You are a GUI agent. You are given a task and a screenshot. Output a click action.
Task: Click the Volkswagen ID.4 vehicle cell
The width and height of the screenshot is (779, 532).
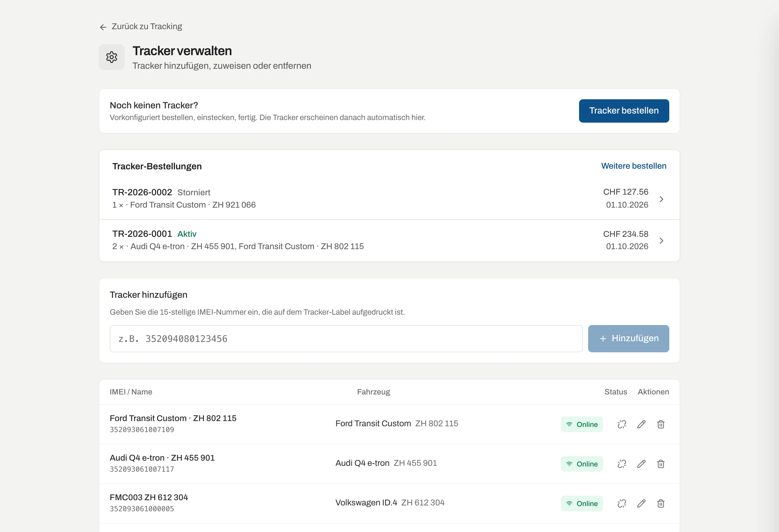(390, 503)
